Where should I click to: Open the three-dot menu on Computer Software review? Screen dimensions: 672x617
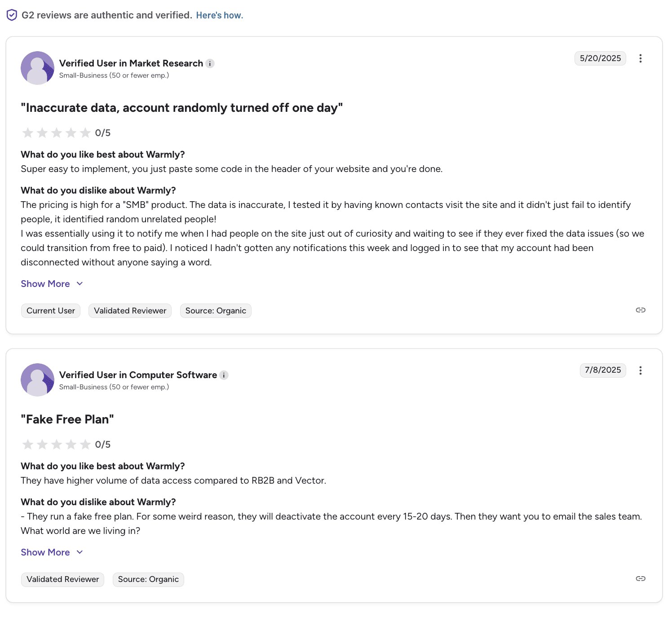pos(641,370)
